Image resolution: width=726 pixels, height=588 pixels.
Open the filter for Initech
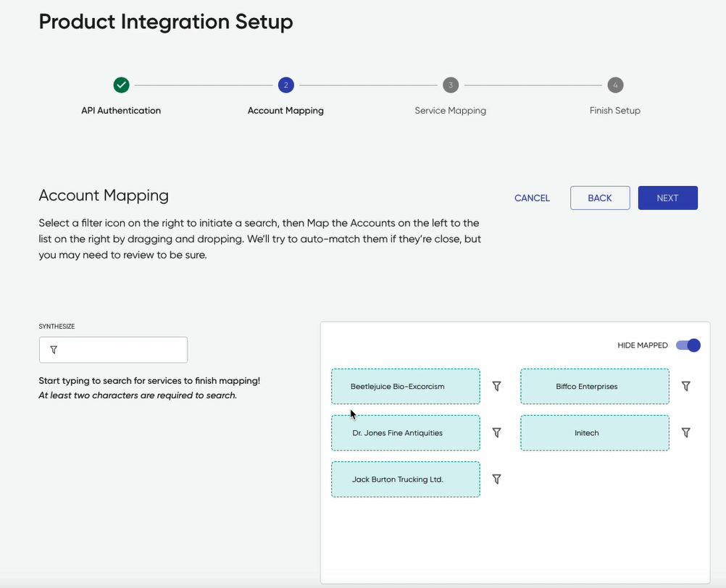tap(685, 432)
